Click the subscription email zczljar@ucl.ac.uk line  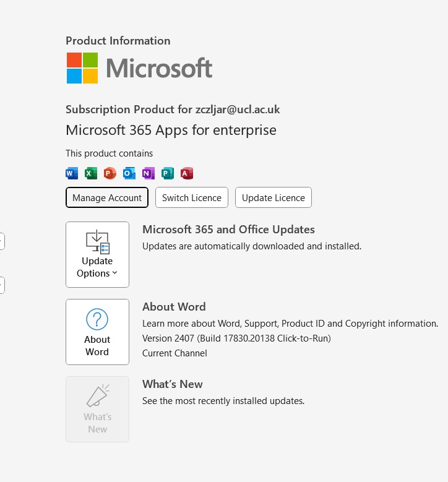[x=173, y=110]
